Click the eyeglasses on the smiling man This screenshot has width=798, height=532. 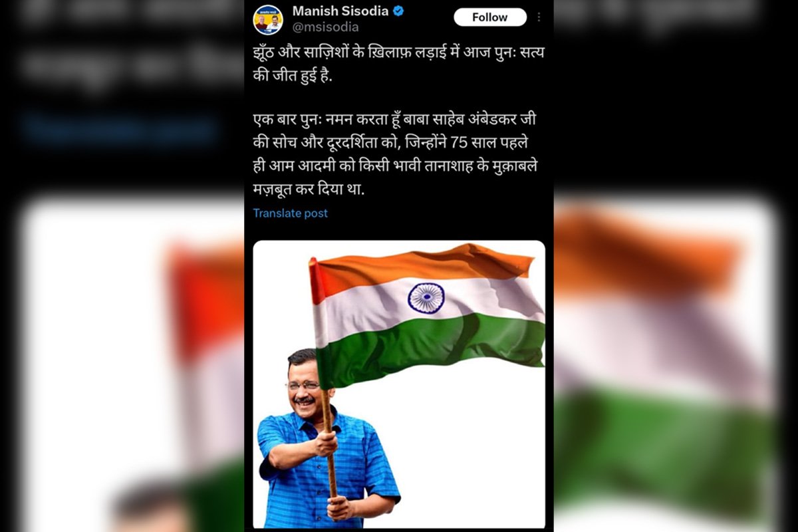click(304, 385)
